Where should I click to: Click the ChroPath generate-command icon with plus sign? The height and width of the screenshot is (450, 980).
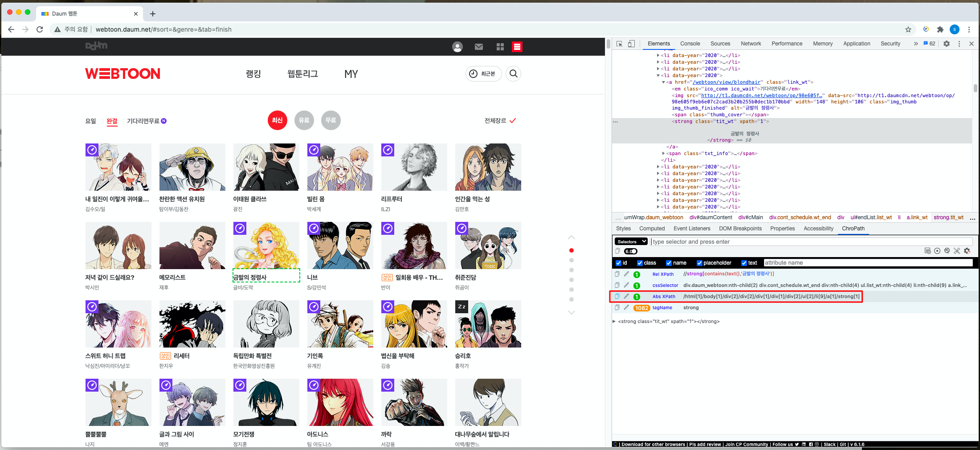[x=928, y=251]
